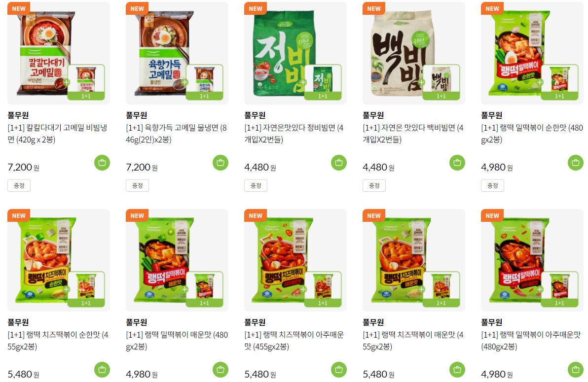Add 육향가득 고메밀 물냉면 to cart
The height and width of the screenshot is (382, 588).
(220, 163)
